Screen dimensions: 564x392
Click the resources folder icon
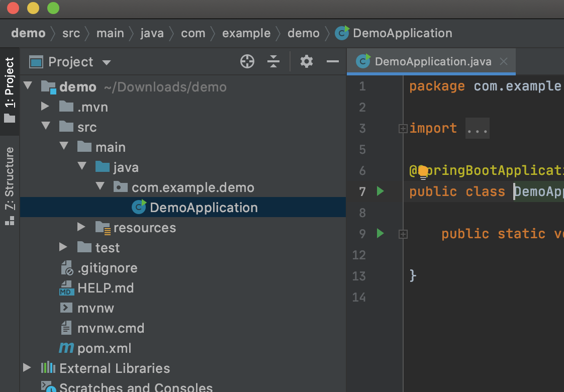103,228
